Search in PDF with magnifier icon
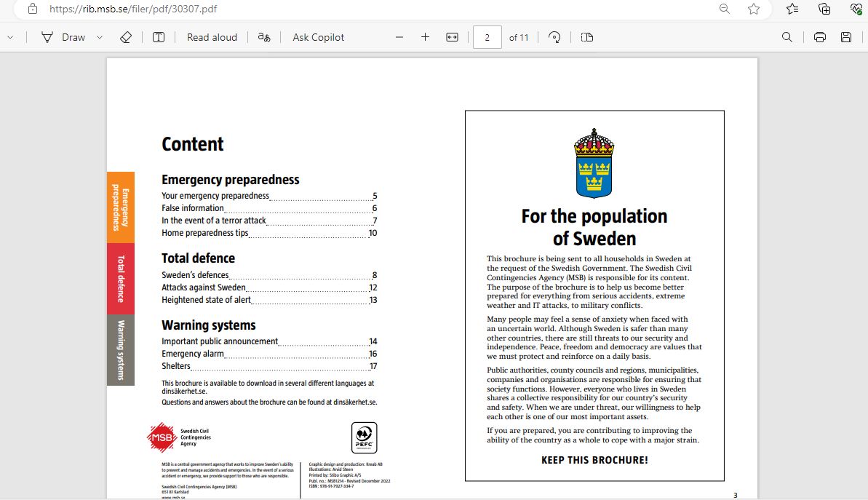This screenshot has height=500, width=868. [x=787, y=37]
